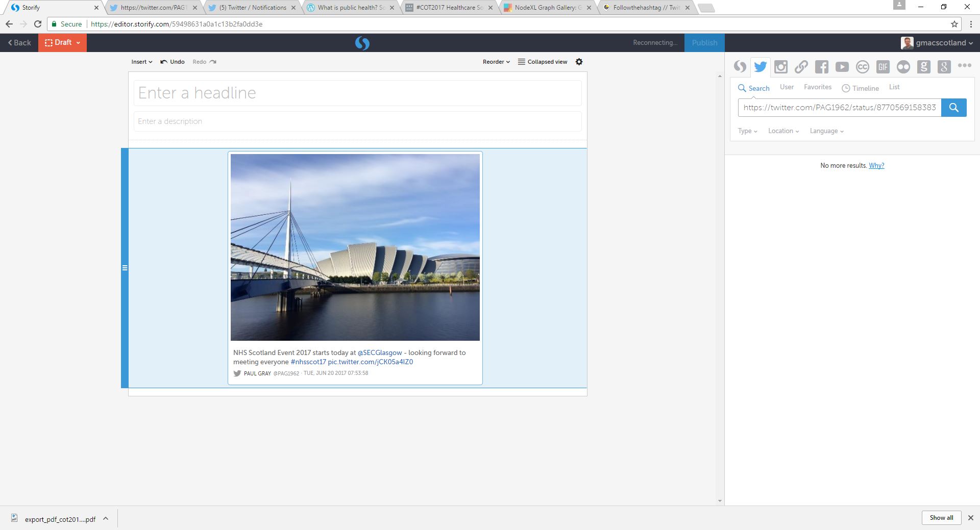Expand the Insert dropdown menu
Viewport: 980px width, 530px height.
141,62
